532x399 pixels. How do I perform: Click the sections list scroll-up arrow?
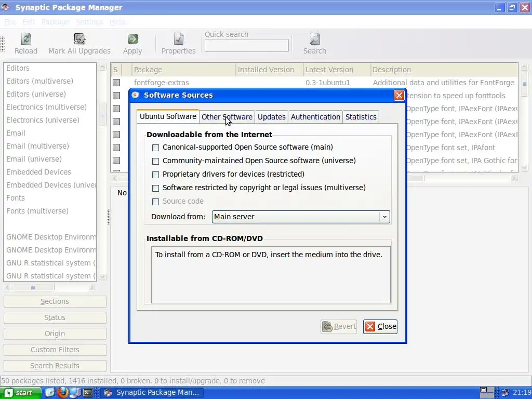(102, 67)
